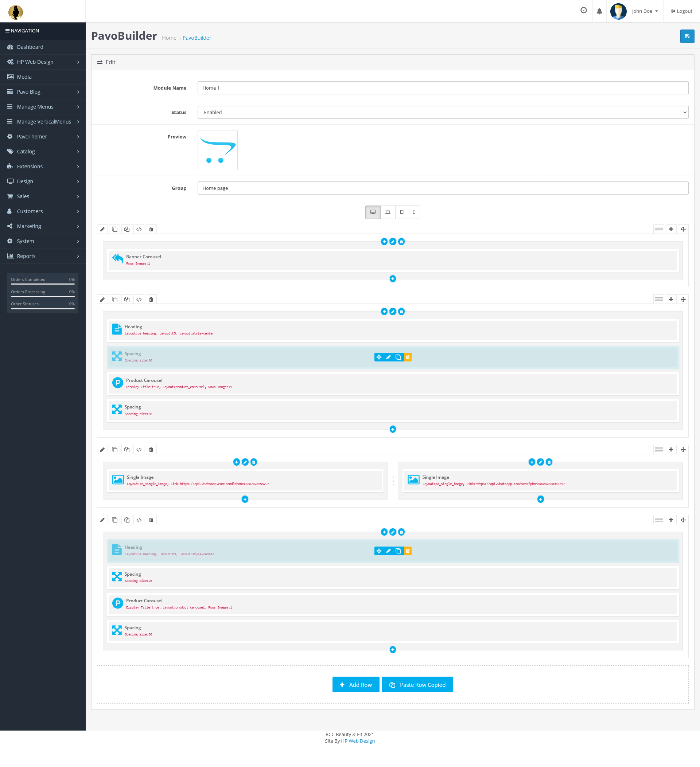The image size is (700, 767).
Task: Open Dashboard in the sidebar
Action: [30, 47]
